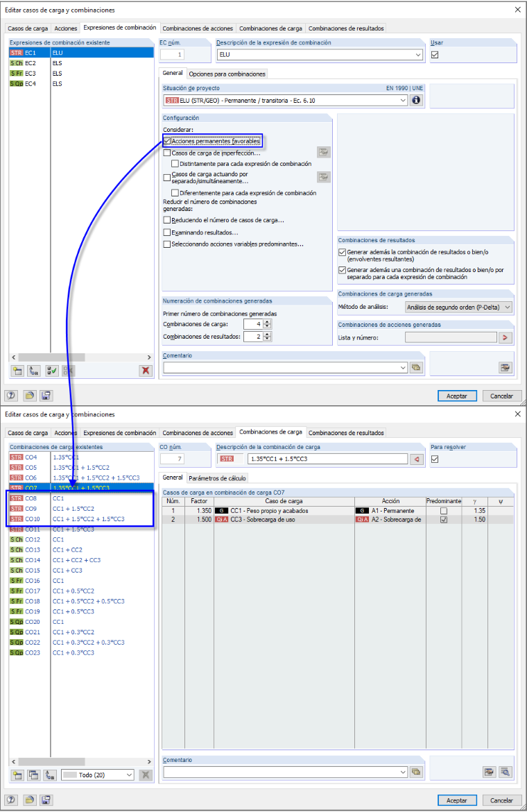Open Combinaciones de acciones tab in upper dialog
The height and width of the screenshot is (812, 527).
click(x=198, y=28)
